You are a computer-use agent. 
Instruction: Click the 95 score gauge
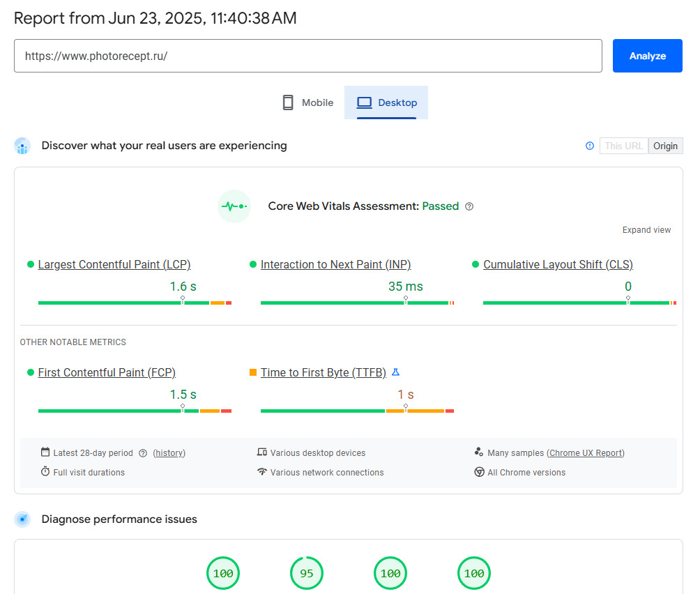click(x=307, y=573)
